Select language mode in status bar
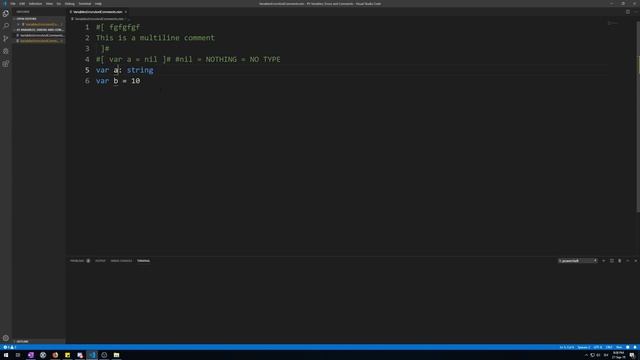 [x=619, y=347]
